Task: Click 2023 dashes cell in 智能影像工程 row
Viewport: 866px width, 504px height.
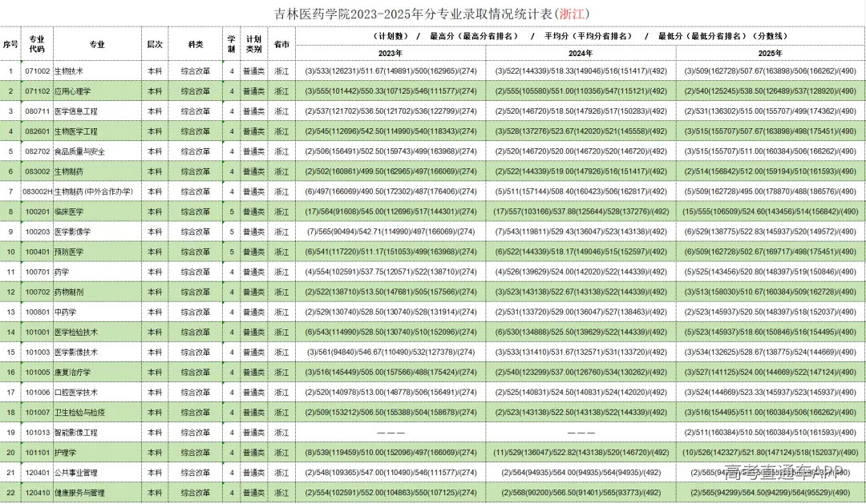Action: pos(391,432)
